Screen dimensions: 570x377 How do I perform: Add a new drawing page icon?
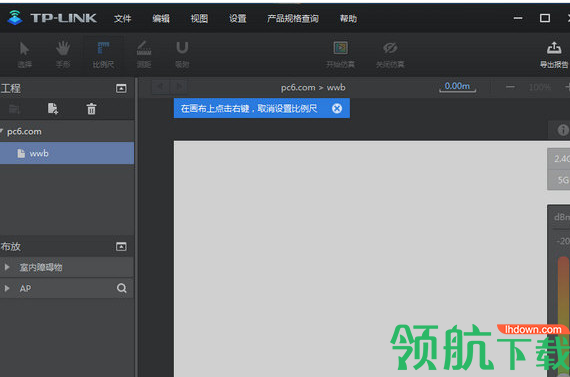(x=53, y=108)
